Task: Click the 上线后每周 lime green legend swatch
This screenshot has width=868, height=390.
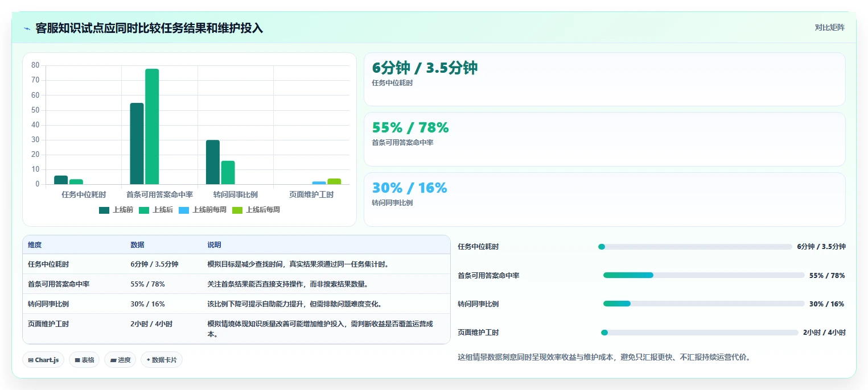Action: [237, 210]
